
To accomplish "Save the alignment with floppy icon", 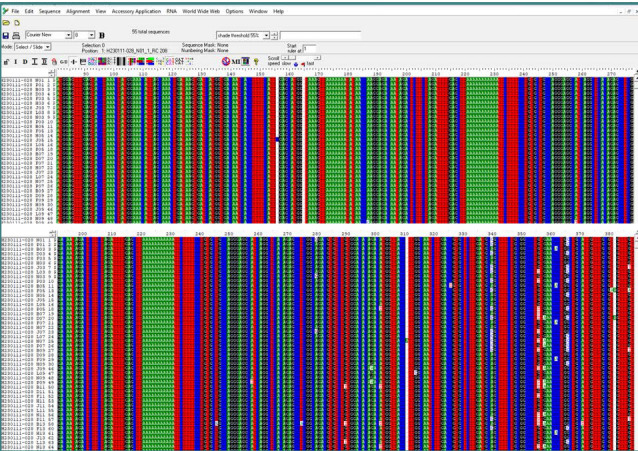I will coord(6,36).
